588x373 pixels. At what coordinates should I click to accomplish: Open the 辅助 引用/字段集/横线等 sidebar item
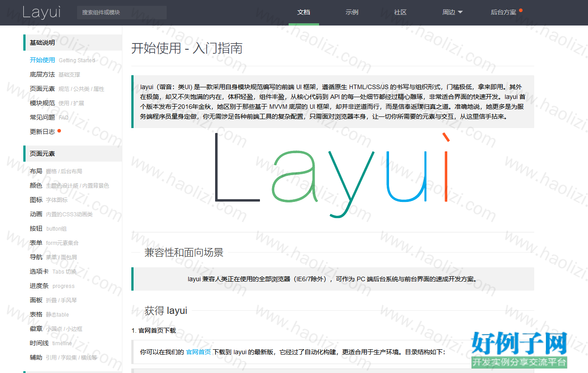[64, 357]
